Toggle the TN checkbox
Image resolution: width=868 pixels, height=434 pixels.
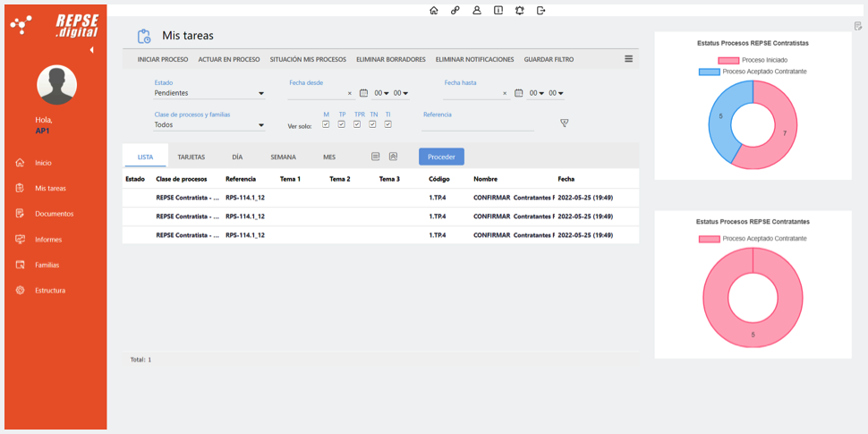coord(372,124)
